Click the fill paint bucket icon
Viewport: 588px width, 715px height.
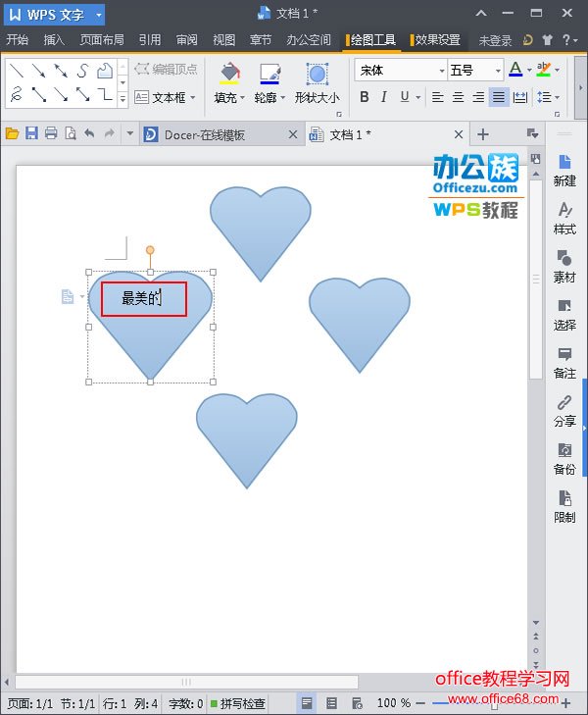coord(229,74)
